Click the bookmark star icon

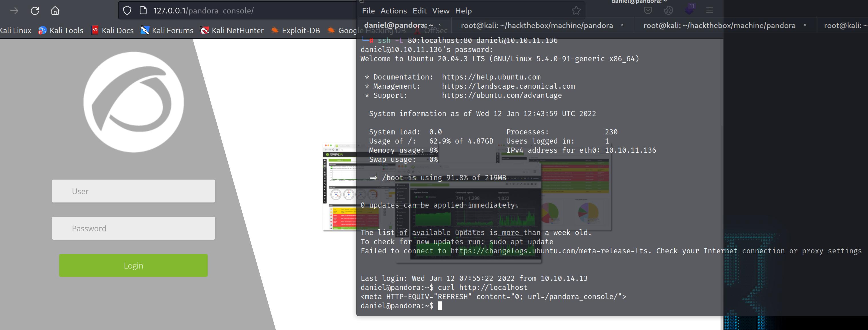point(576,11)
